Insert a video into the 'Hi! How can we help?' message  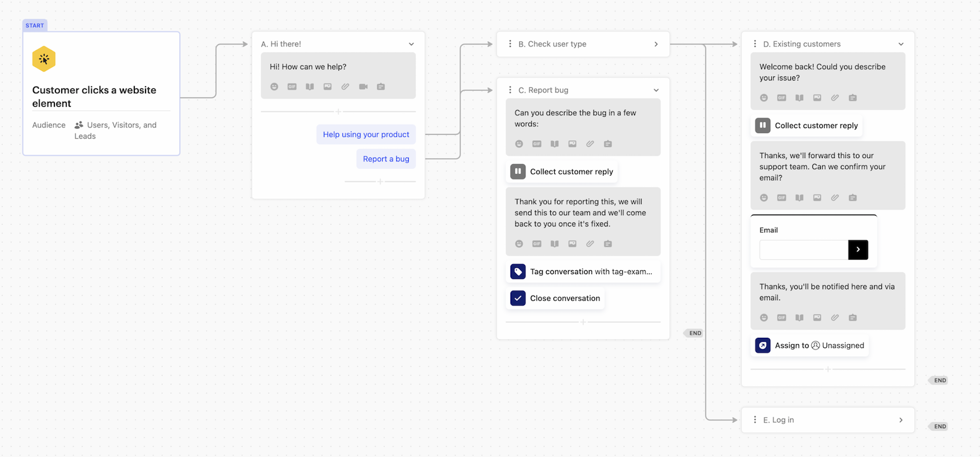point(363,86)
